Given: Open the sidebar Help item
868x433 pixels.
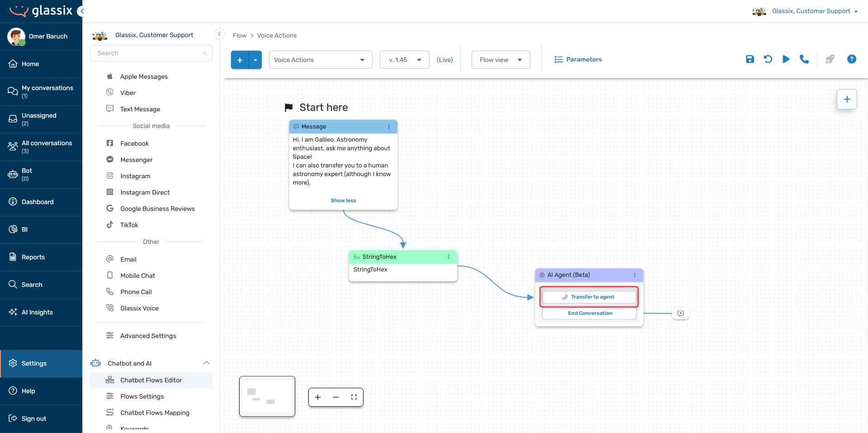Looking at the screenshot, I should (41, 391).
